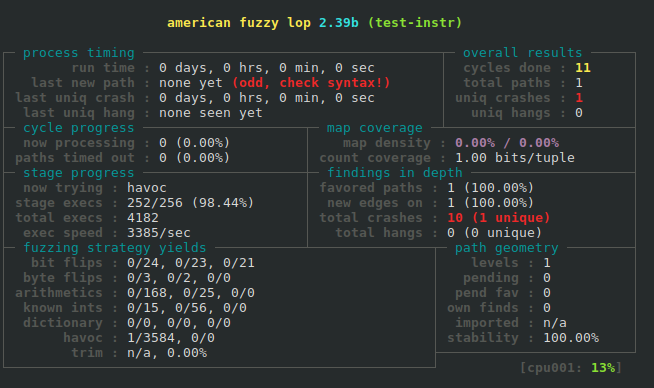Click the uniq crashes red count

tap(579, 98)
